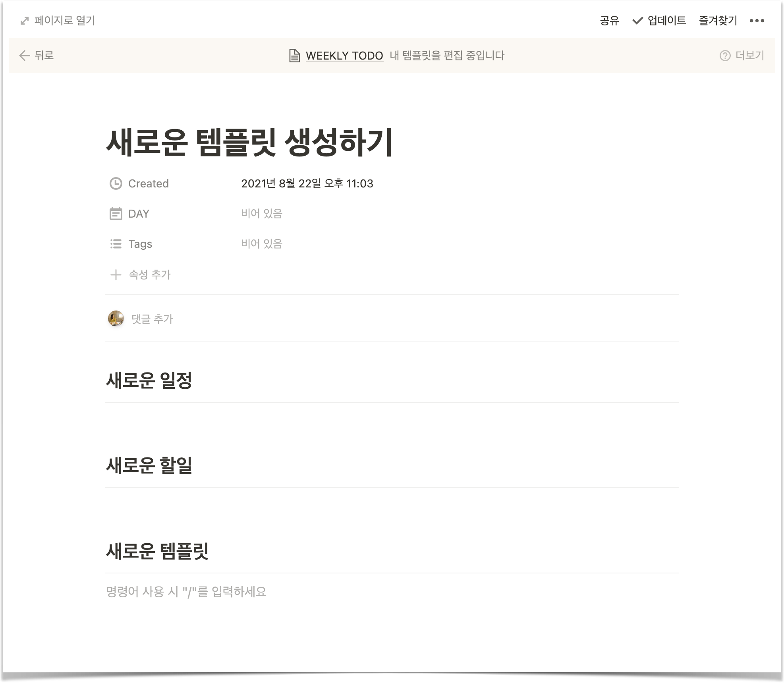
Task: Toggle 즐겨찾기 favorite for this page
Action: 718,21
